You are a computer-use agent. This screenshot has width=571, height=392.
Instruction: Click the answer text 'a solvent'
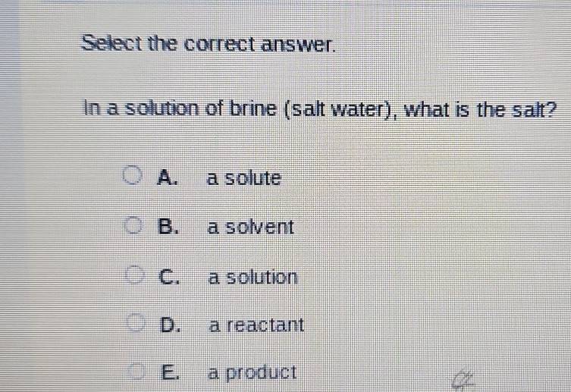(x=250, y=227)
